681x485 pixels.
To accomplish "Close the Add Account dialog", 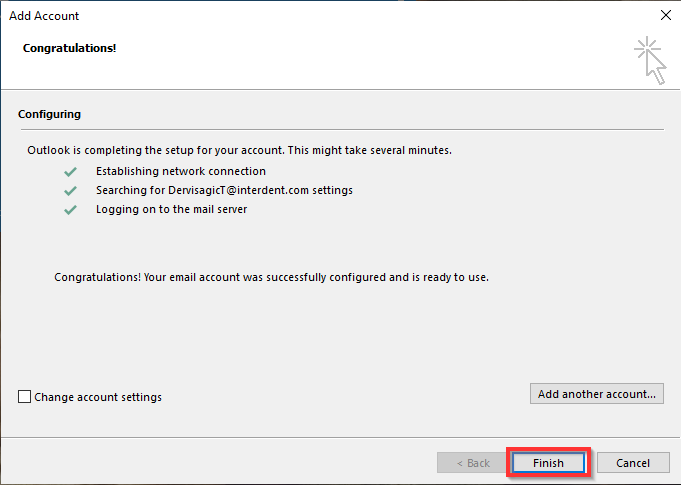I will click(665, 15).
